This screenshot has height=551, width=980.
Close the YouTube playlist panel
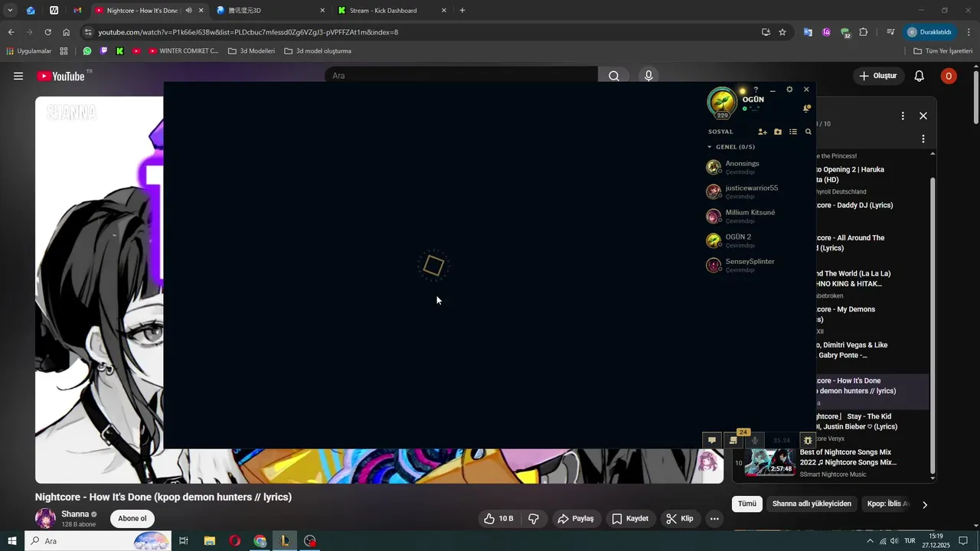point(923,116)
